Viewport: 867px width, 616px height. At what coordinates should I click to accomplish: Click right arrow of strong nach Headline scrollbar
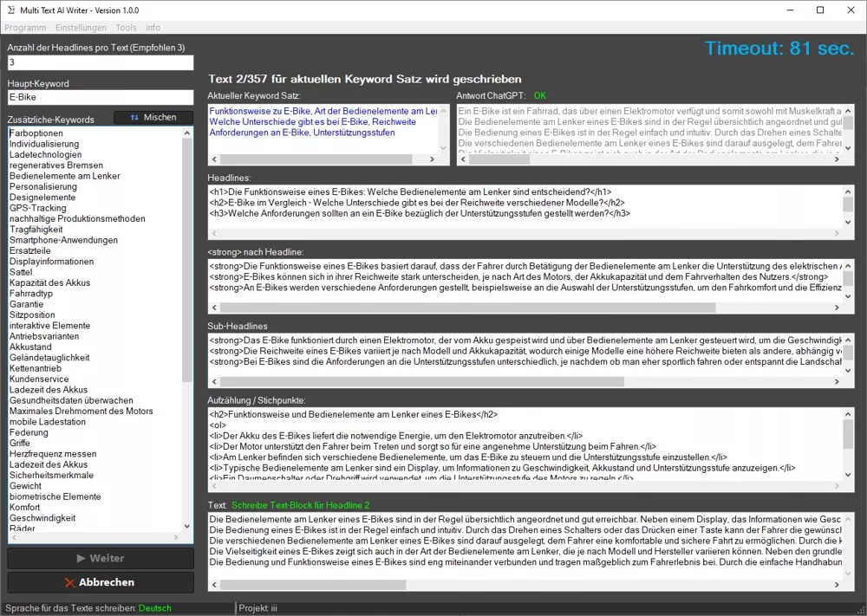837,308
